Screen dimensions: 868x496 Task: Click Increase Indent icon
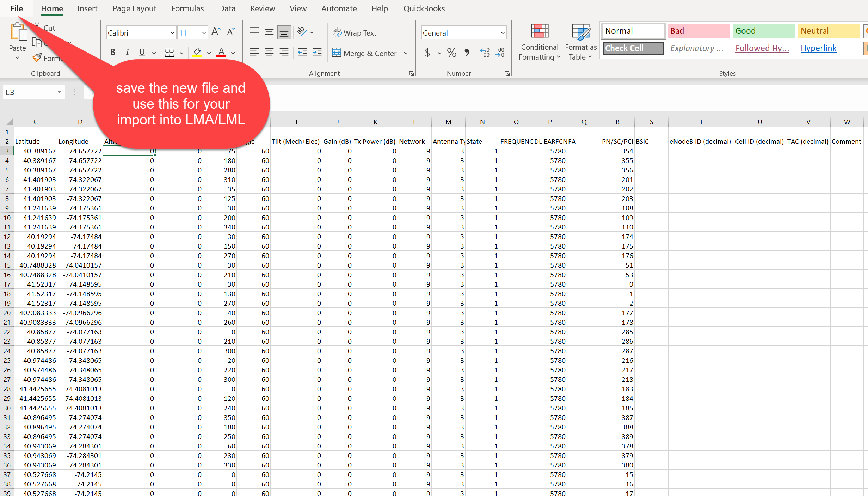tap(317, 53)
